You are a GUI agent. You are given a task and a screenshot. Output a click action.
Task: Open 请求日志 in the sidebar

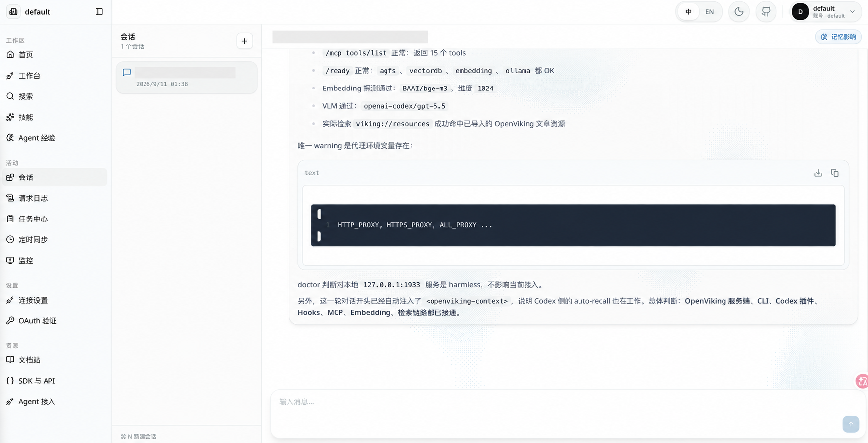(x=54, y=198)
